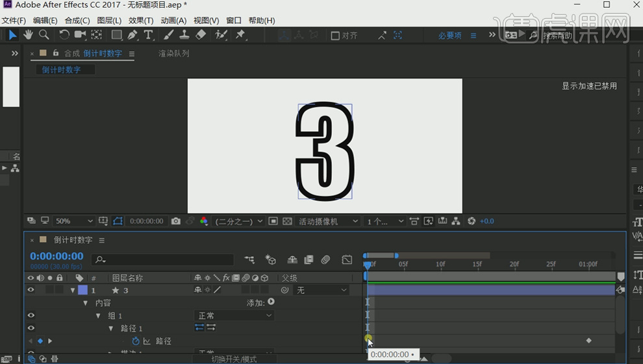Click the 切换开关/模式 toggle button
Screen dimensions: 643x364
234,359
